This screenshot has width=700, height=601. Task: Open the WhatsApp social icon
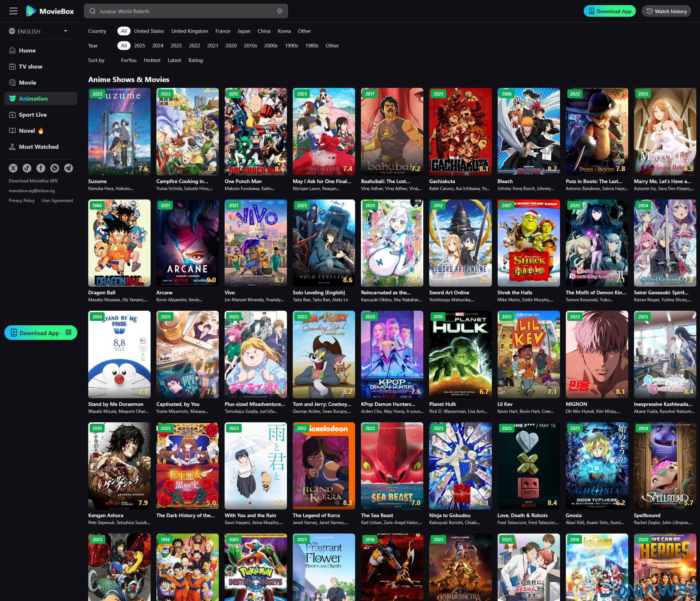tap(55, 168)
